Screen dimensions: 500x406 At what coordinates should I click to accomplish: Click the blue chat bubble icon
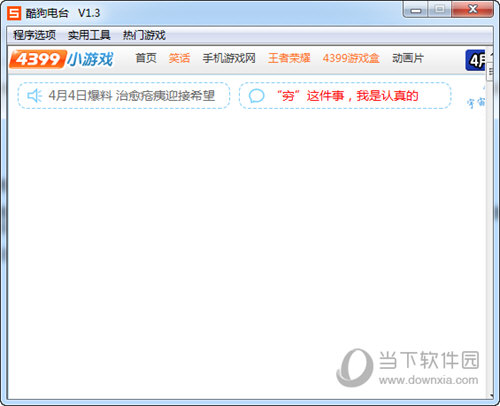point(256,96)
